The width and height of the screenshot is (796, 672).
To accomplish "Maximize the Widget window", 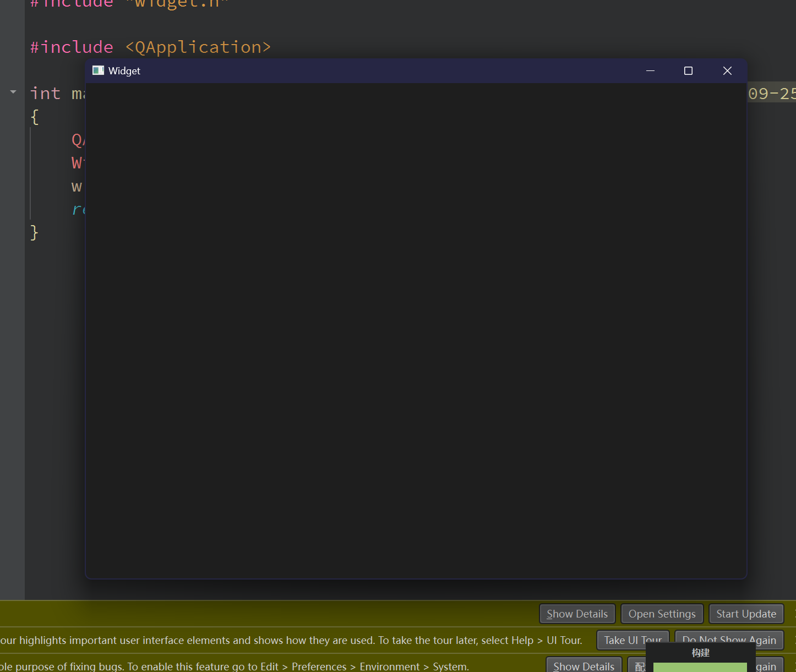I will [x=688, y=70].
